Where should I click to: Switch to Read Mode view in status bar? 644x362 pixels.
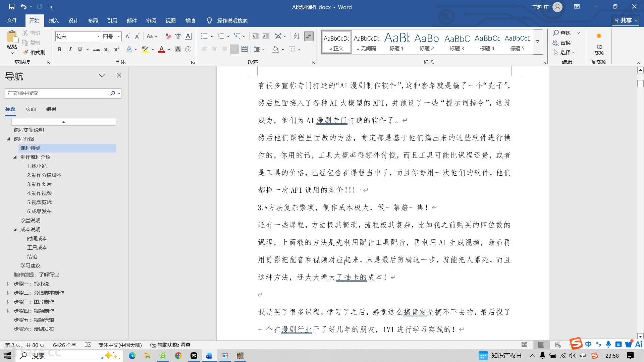(x=525, y=345)
